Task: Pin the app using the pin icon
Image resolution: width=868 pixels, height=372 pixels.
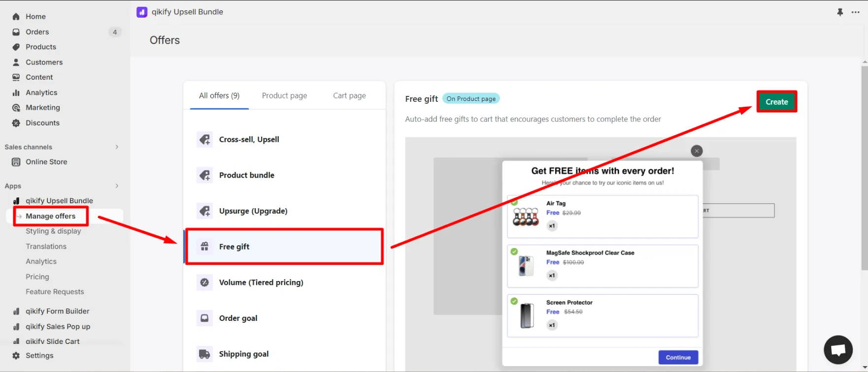Action: (840, 12)
